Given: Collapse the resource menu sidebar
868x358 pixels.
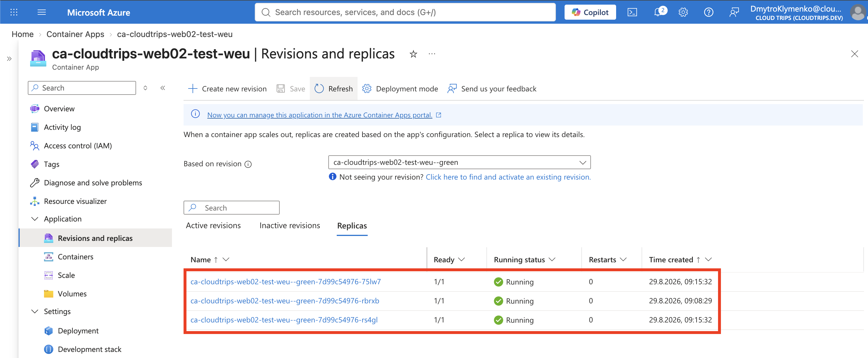Looking at the screenshot, I should pos(163,88).
